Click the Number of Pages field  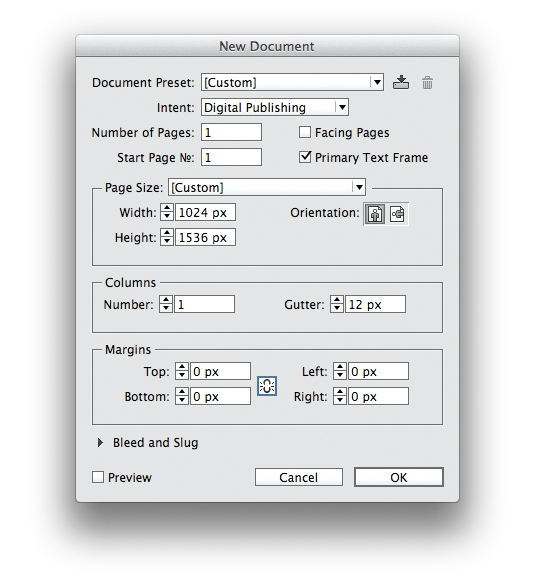point(232,132)
